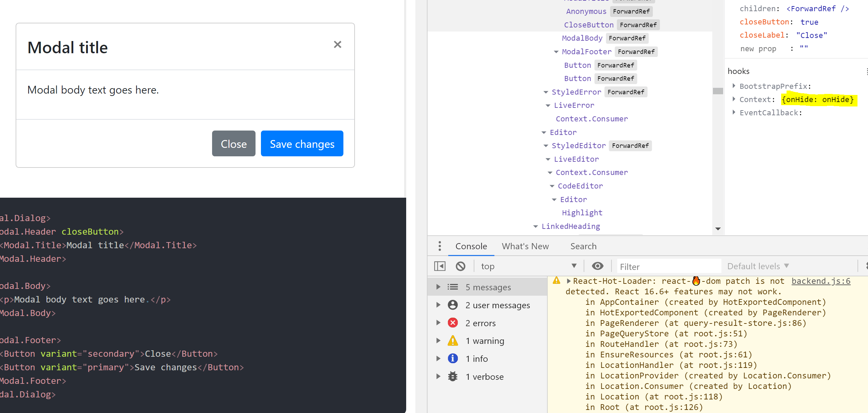
Task: Select the user icon beside user messages
Action: 453,305
